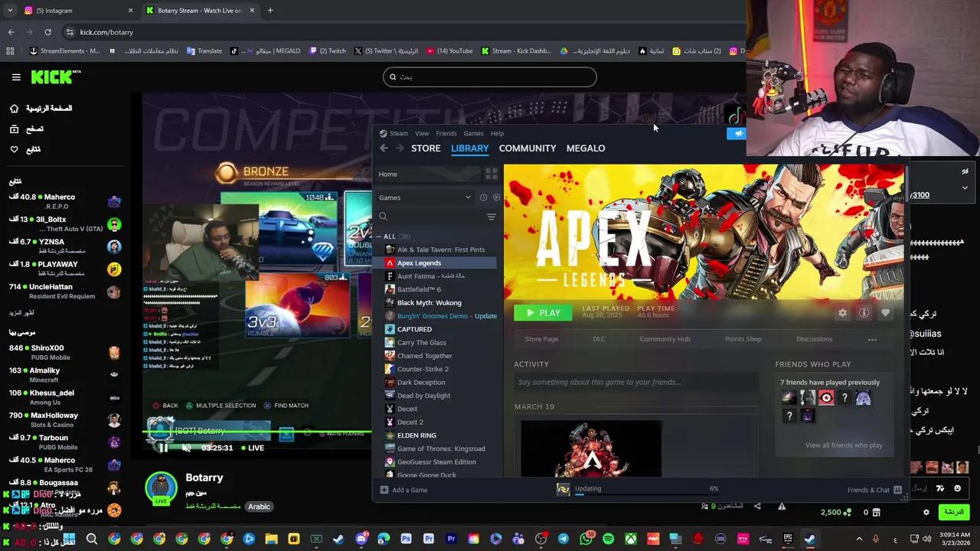This screenshot has height=551, width=980.
Task: Go back with Steam's left arrow
Action: (384, 148)
